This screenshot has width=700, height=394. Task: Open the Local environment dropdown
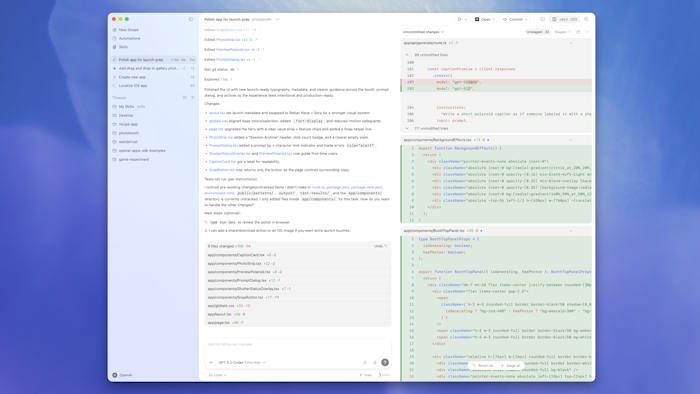(217, 375)
